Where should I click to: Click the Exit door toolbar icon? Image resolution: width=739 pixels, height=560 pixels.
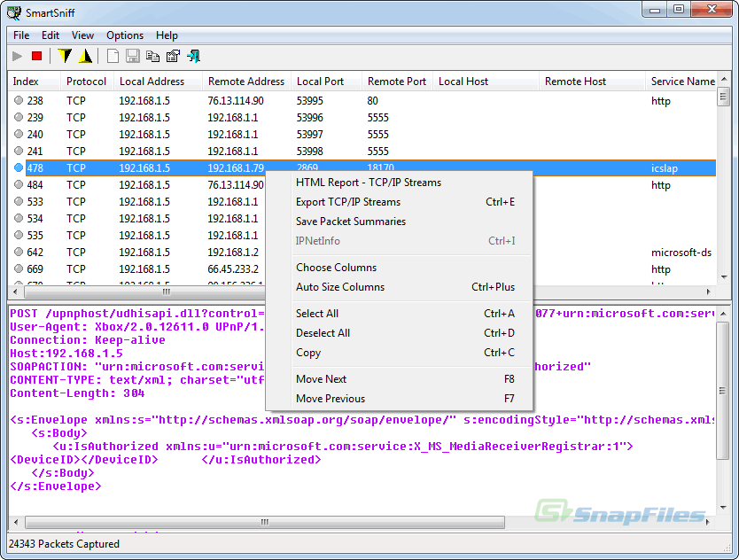192,57
